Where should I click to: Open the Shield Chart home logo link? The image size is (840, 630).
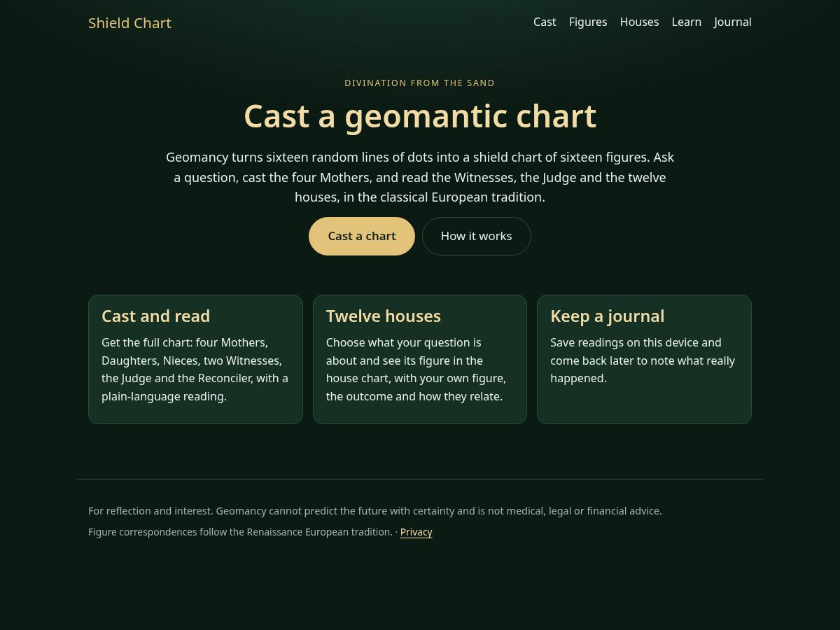[x=129, y=23]
